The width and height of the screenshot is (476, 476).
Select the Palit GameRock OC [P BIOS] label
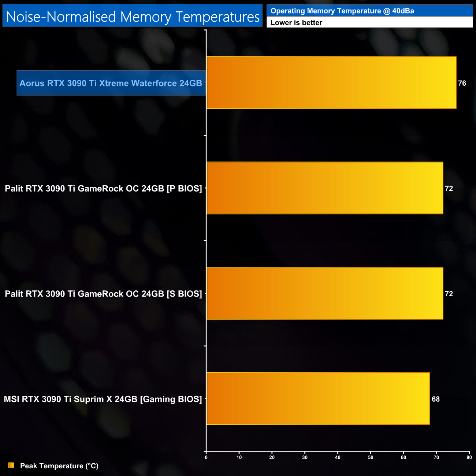(x=103, y=189)
